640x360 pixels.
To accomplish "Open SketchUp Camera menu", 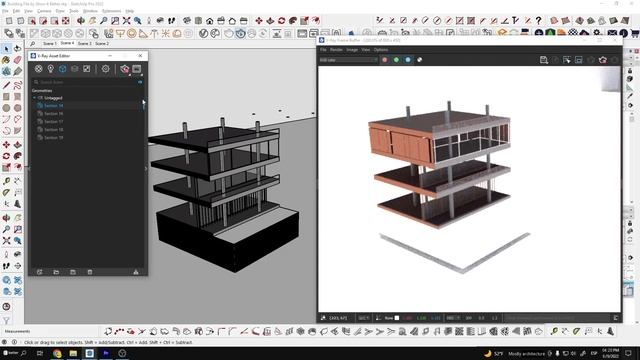I will point(44,11).
